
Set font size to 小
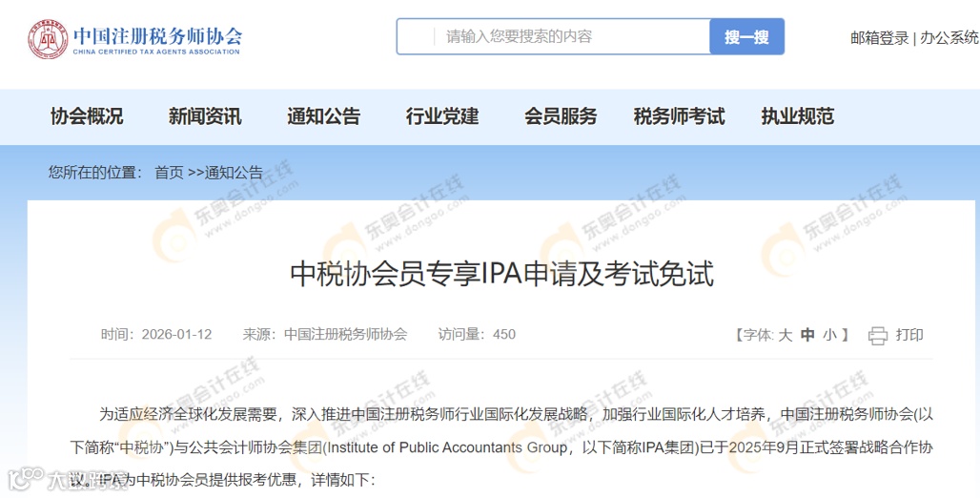(829, 335)
